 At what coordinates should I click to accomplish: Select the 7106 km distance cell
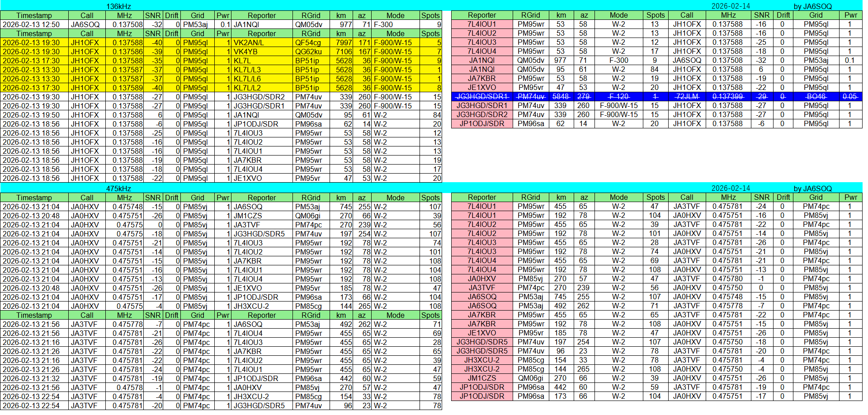tap(344, 52)
